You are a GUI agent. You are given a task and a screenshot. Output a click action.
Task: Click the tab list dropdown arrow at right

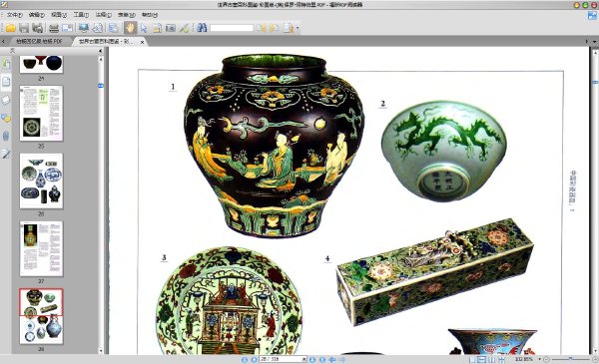coord(594,41)
